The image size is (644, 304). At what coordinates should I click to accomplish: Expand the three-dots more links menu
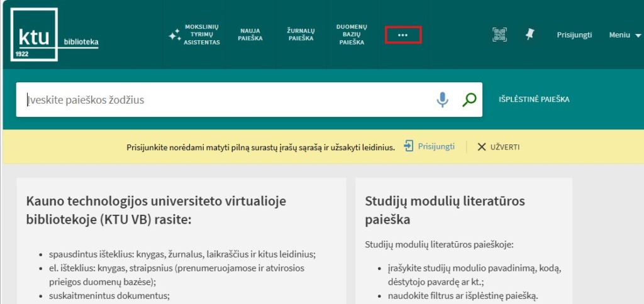pos(402,35)
